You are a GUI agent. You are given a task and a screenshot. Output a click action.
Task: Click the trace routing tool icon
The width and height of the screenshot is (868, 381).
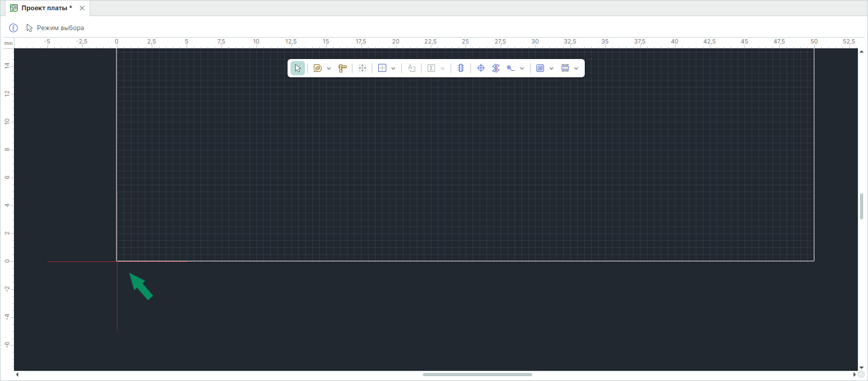[x=318, y=68]
